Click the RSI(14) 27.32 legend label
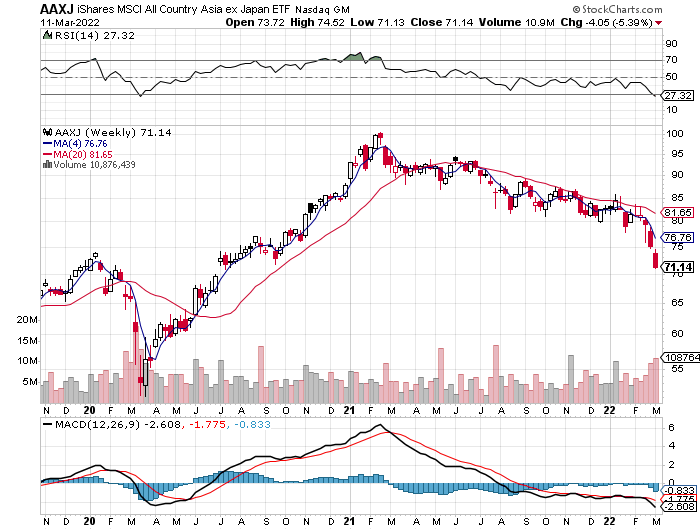 pyautogui.click(x=94, y=35)
